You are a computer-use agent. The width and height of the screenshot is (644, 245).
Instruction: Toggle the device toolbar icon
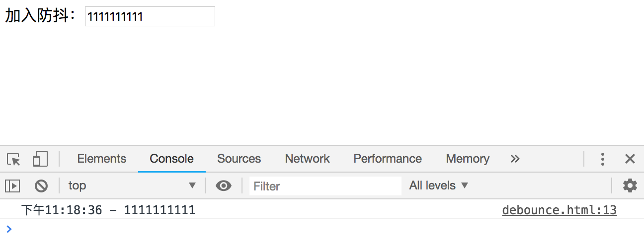(x=40, y=159)
